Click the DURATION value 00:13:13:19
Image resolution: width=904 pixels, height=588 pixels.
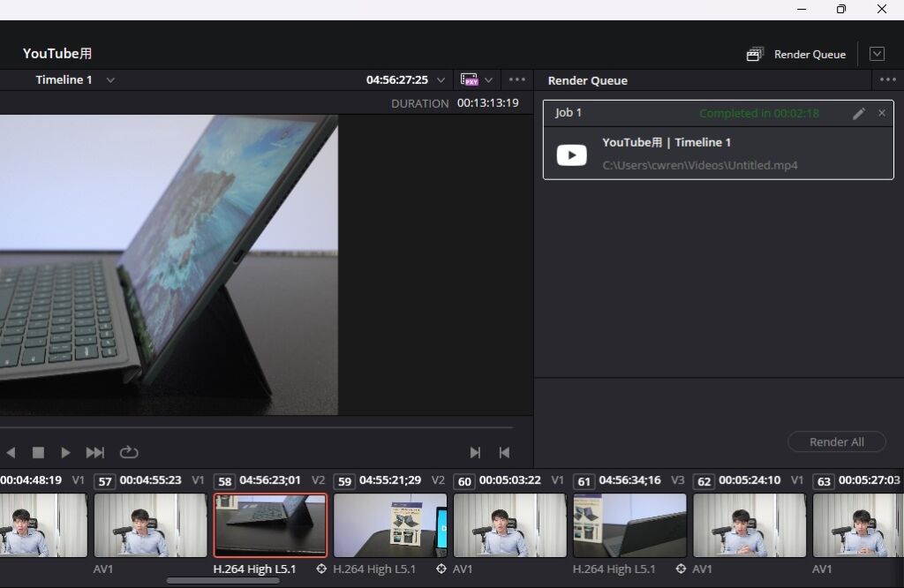487,103
